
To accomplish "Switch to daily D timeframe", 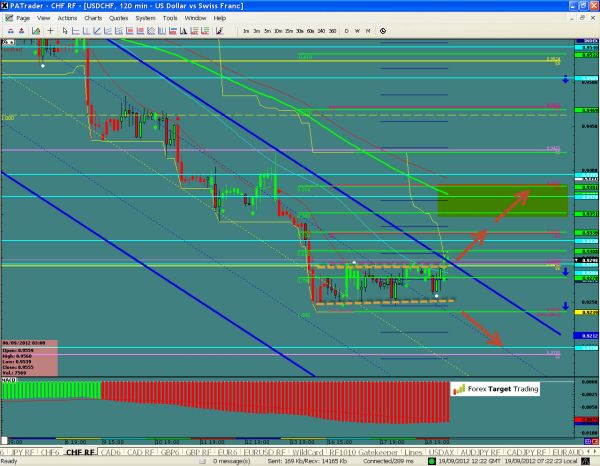I will click(x=346, y=31).
